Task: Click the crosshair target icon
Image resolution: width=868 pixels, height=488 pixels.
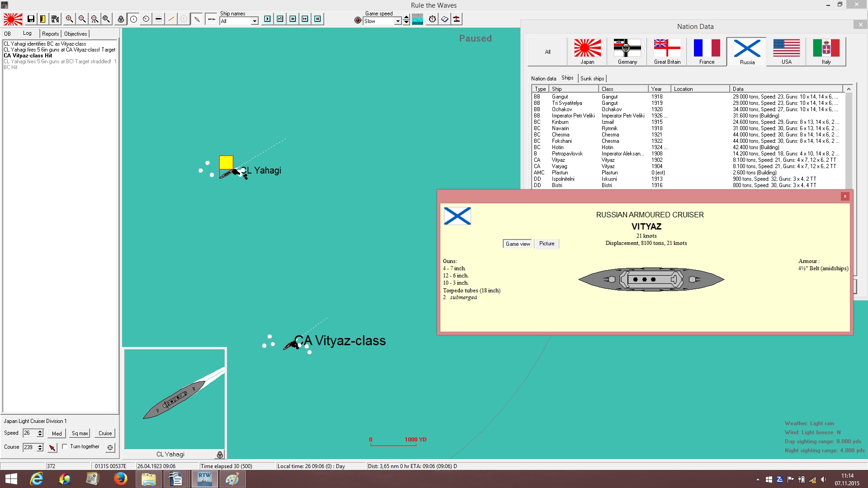Action: pyautogui.click(x=110, y=447)
